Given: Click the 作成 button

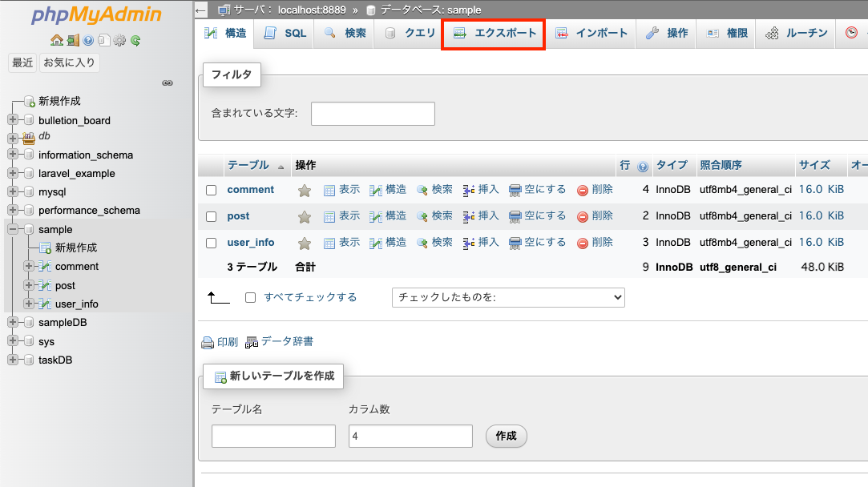Looking at the screenshot, I should [x=506, y=436].
